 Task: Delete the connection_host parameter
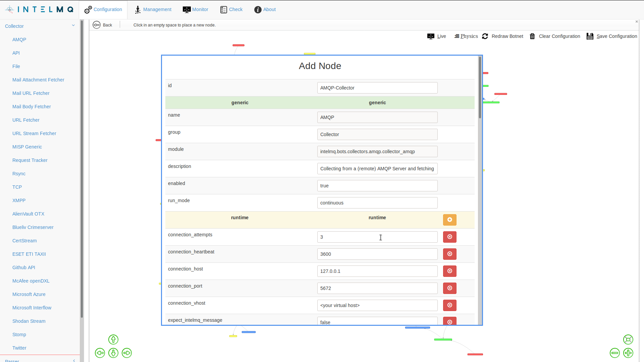(x=450, y=271)
